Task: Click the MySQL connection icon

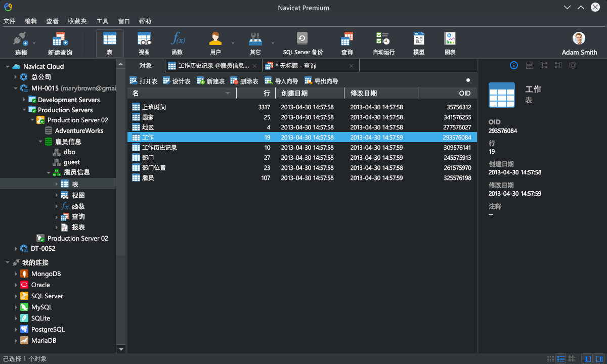Action: tap(24, 307)
